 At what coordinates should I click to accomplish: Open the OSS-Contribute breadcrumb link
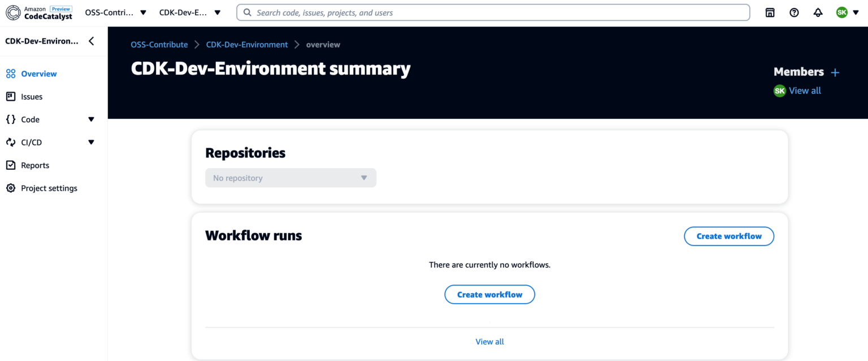(159, 44)
